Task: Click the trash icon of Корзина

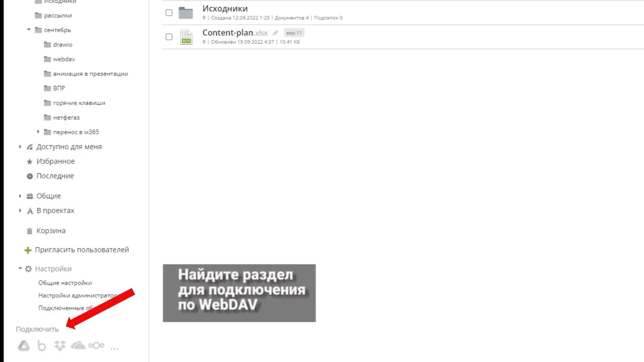Action: point(30,231)
